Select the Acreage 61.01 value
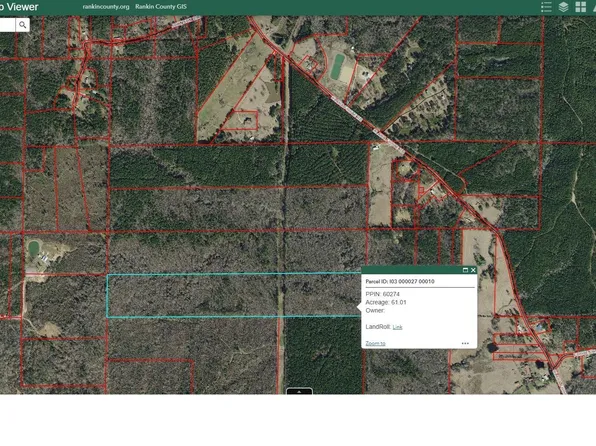596x446 pixels. click(398, 302)
